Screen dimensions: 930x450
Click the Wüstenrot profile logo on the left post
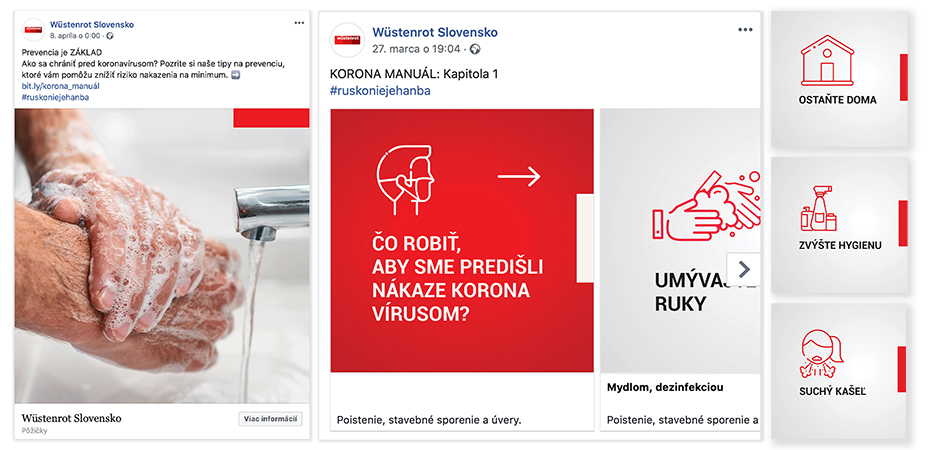33,30
